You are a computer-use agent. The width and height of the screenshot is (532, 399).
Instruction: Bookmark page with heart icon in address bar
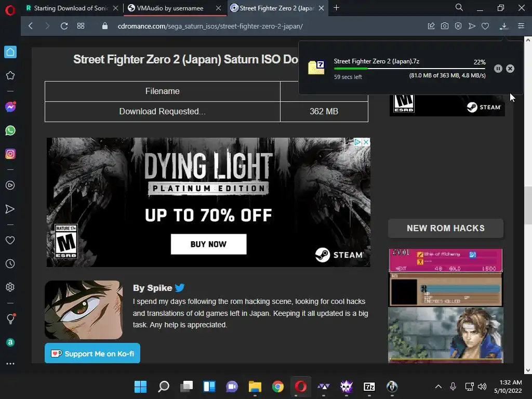pos(485,26)
